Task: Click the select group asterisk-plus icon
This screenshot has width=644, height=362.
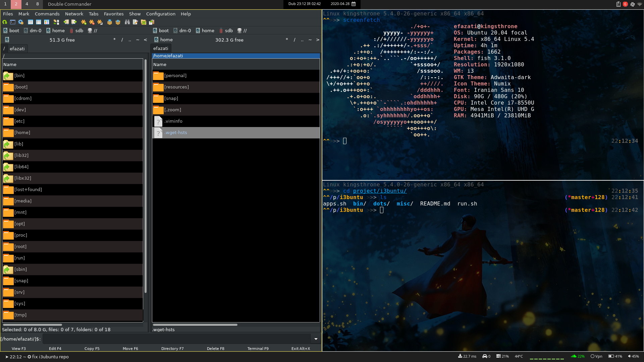Action: 84,22
